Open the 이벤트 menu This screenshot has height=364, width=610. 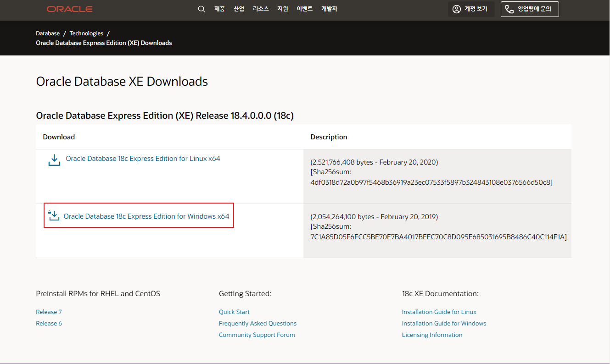[x=305, y=9]
